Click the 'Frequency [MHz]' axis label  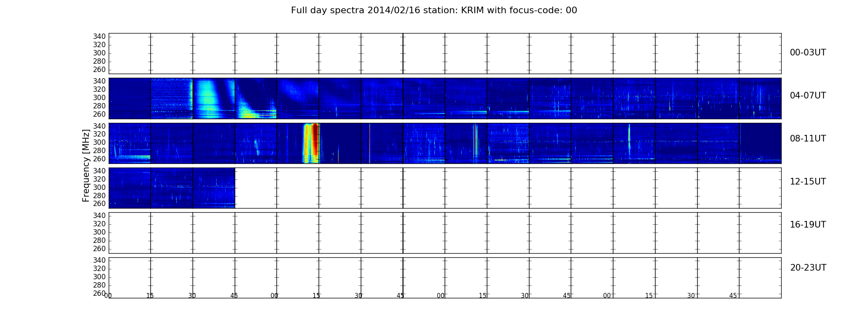[86, 165]
